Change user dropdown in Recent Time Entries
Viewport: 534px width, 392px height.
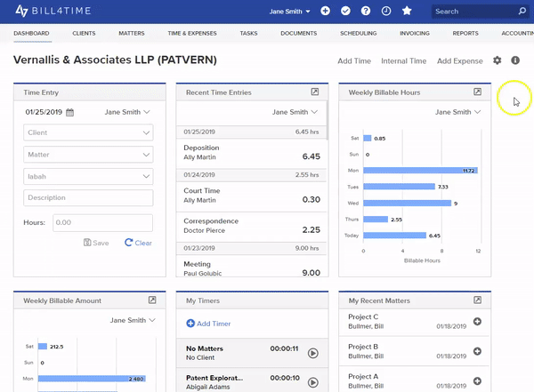tap(295, 112)
